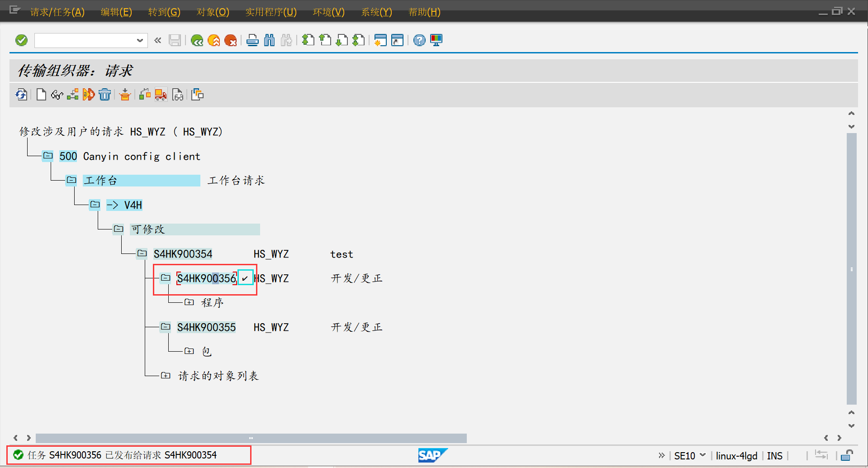
Task: Click the lock icon in status bar
Action: (x=847, y=455)
